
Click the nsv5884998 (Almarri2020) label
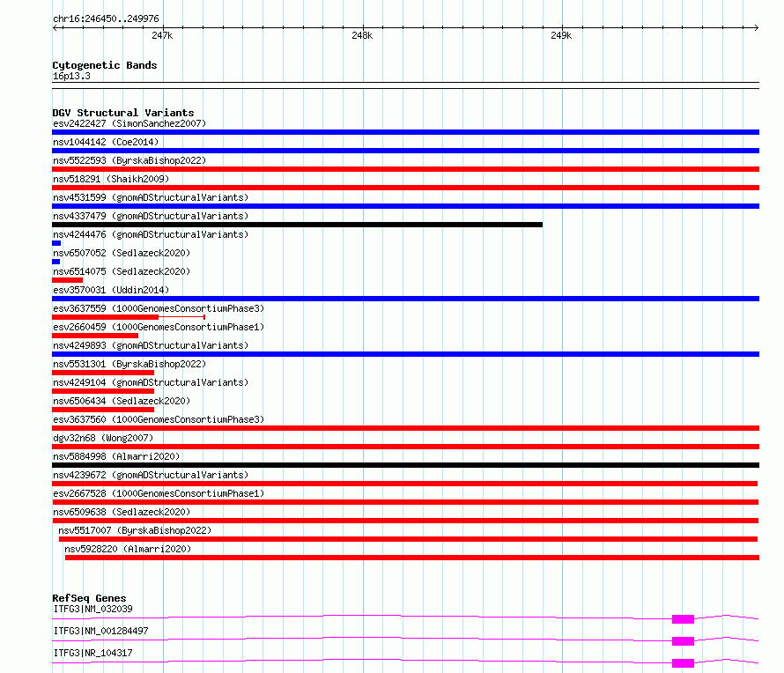(116, 456)
